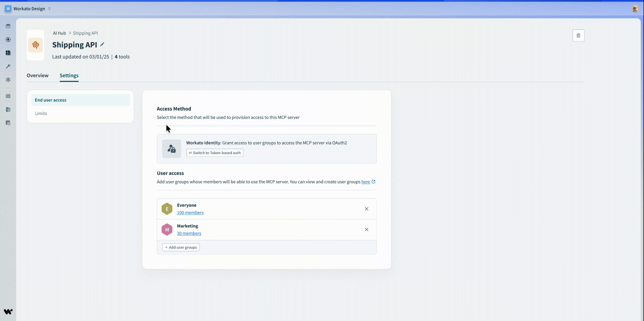Click the Access Method heading
The width and height of the screenshot is (644, 321).
[174, 109]
